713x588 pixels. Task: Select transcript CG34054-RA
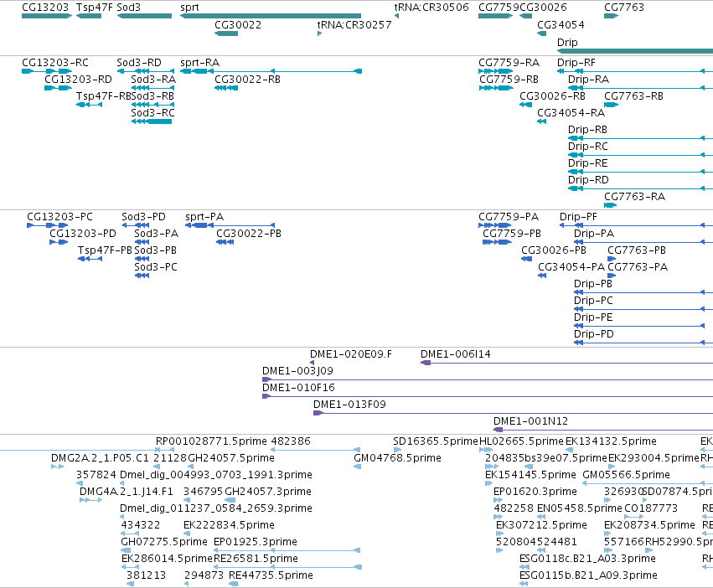[x=571, y=113]
